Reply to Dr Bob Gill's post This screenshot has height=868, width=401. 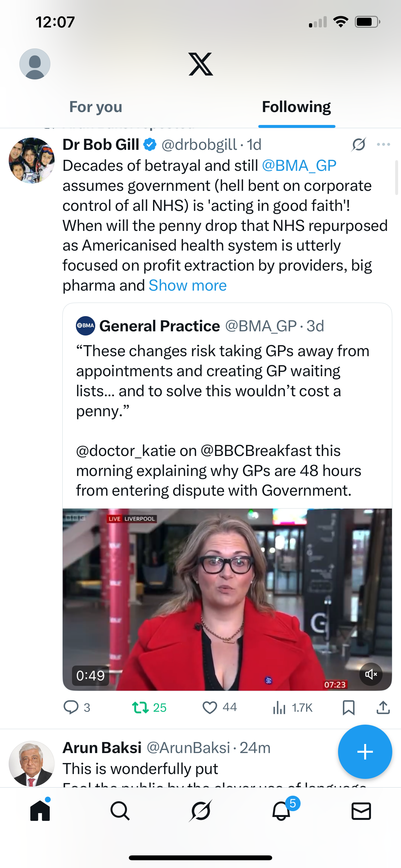coord(71,707)
